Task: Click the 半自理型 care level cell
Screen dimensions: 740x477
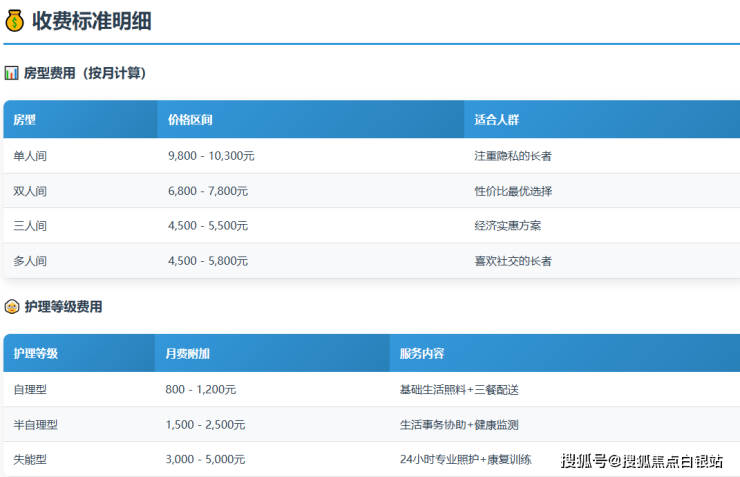Action: (x=36, y=425)
